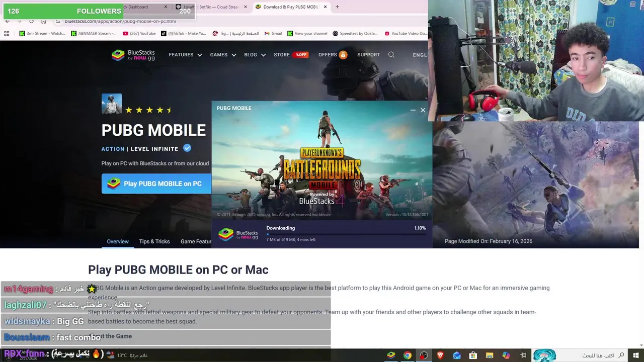
Task: Switch to the Download & Play PUBG MOBILE tab
Action: click(x=290, y=7)
